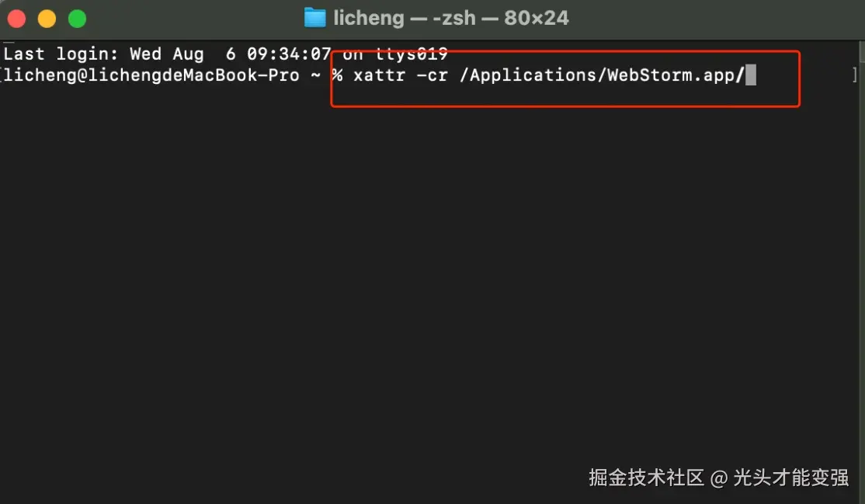Click the yellow minimize traffic light button
This screenshot has height=504, width=865.
[47, 18]
